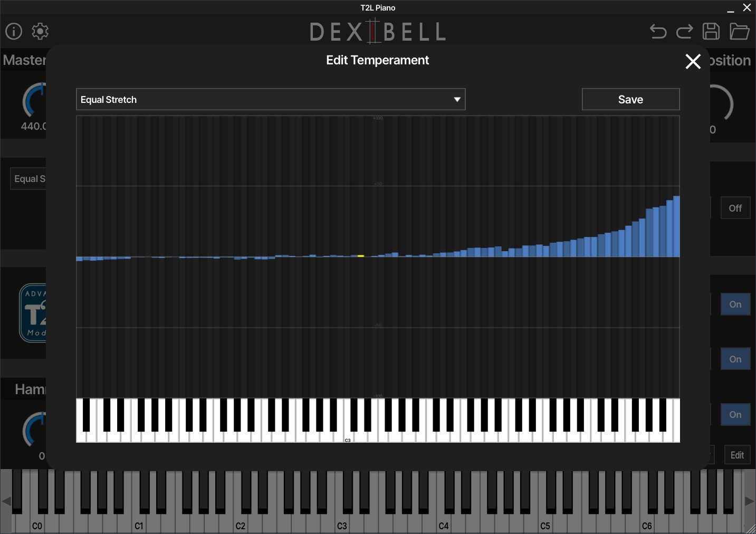
Task: Click the undo arrow icon
Action: tap(658, 32)
